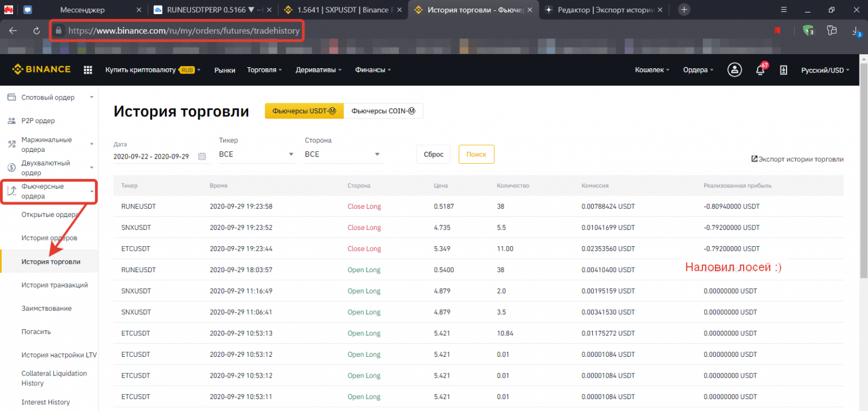Click the download app icon in header

pyautogui.click(x=783, y=70)
